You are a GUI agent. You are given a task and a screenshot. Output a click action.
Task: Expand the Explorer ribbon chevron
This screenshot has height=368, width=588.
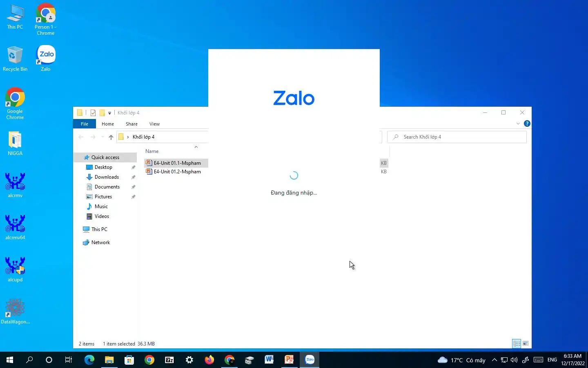point(518,123)
